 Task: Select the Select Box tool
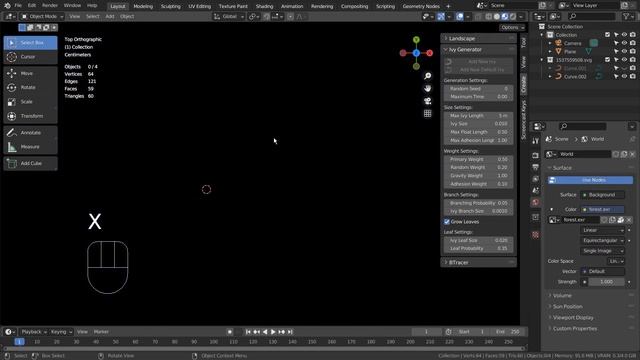coord(31,42)
